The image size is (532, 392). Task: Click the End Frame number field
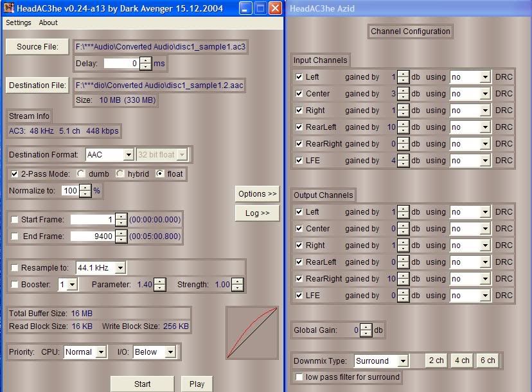click(x=93, y=236)
